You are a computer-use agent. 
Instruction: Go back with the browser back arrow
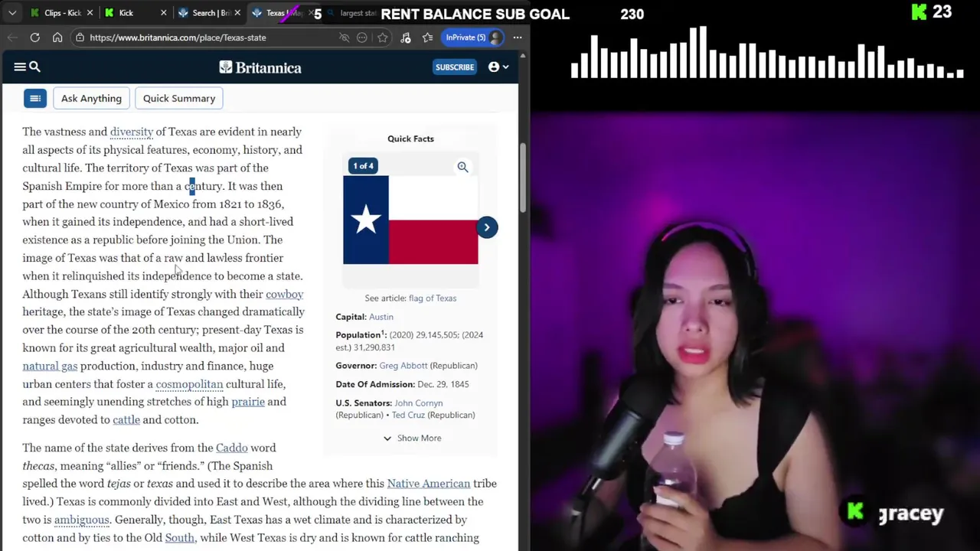[13, 37]
